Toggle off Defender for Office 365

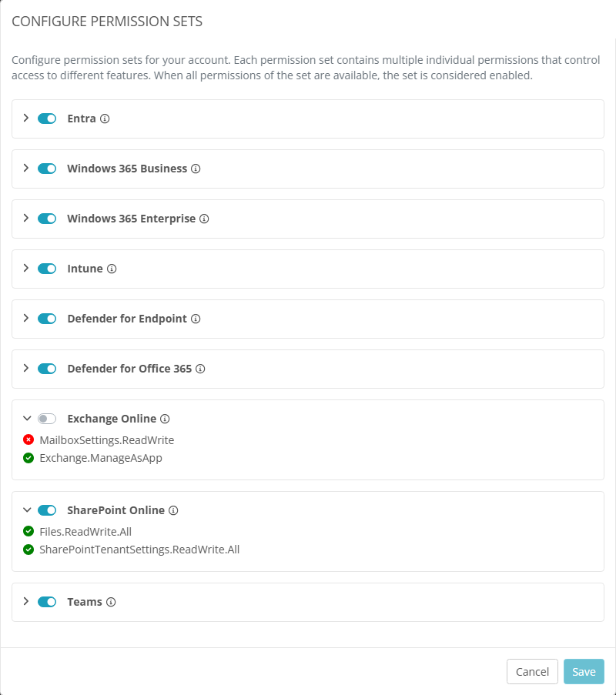click(47, 369)
